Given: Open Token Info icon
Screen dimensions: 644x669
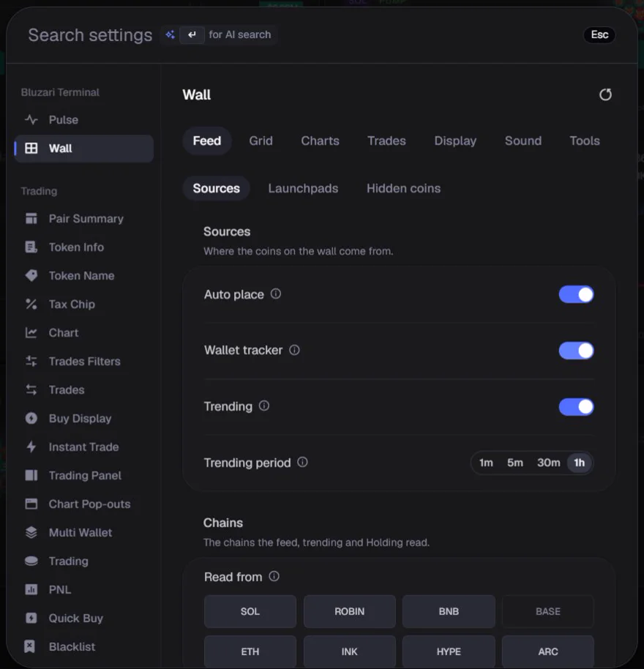Looking at the screenshot, I should [31, 247].
